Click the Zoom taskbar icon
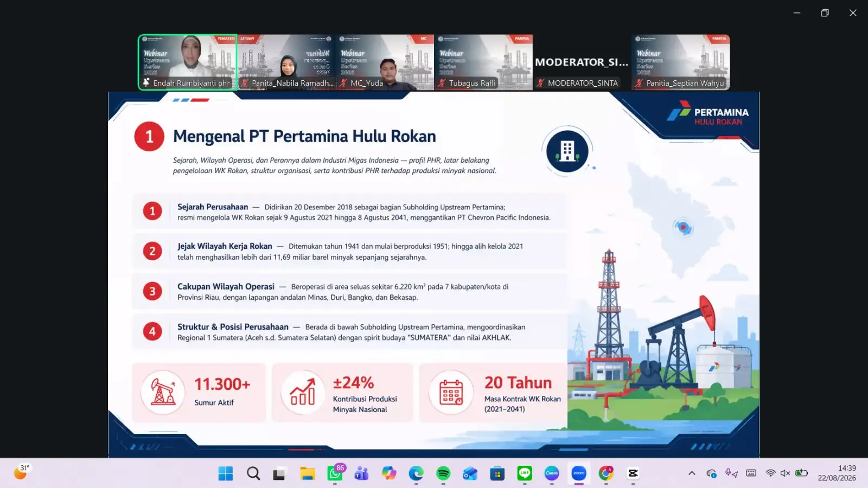The height and width of the screenshot is (488, 868). click(x=579, y=473)
